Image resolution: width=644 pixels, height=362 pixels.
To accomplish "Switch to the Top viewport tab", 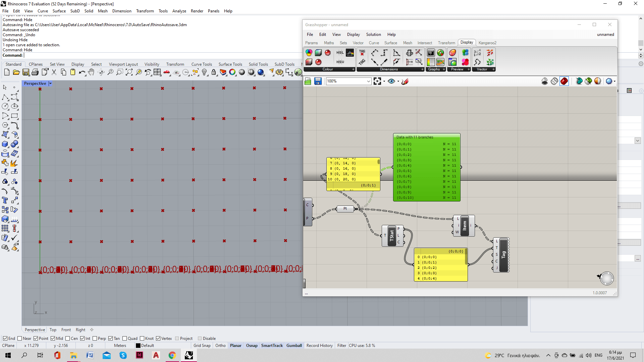I will (x=53, y=330).
